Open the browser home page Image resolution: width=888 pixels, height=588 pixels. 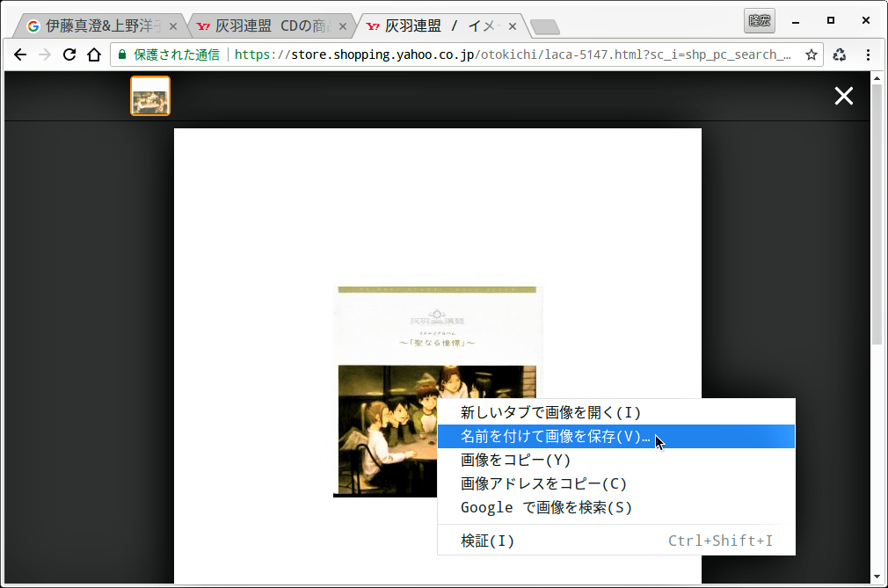[94, 54]
